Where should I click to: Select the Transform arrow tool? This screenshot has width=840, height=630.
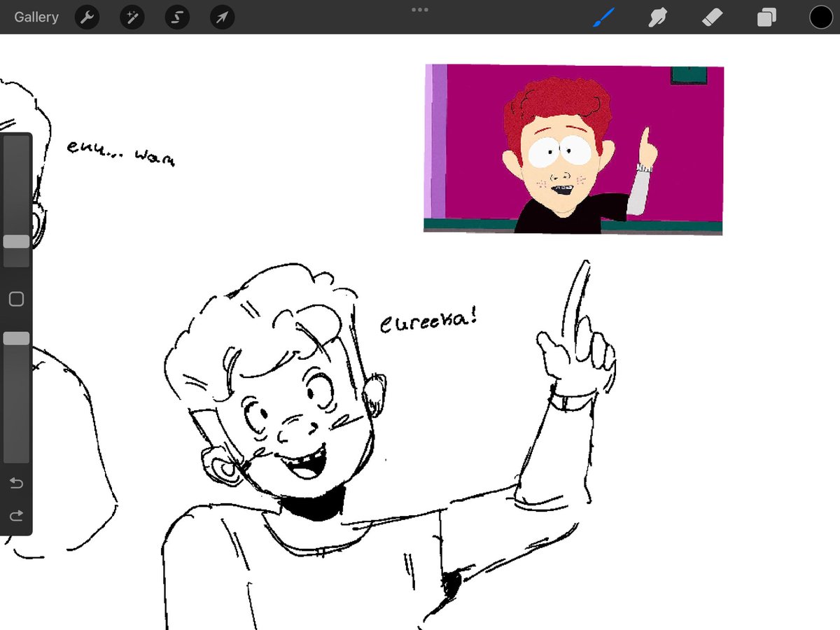click(221, 17)
